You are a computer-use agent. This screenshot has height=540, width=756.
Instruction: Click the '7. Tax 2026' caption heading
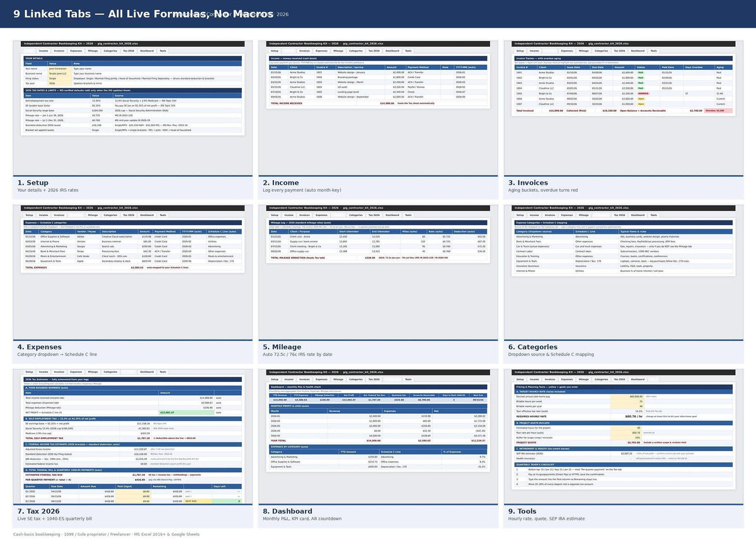coord(38,511)
